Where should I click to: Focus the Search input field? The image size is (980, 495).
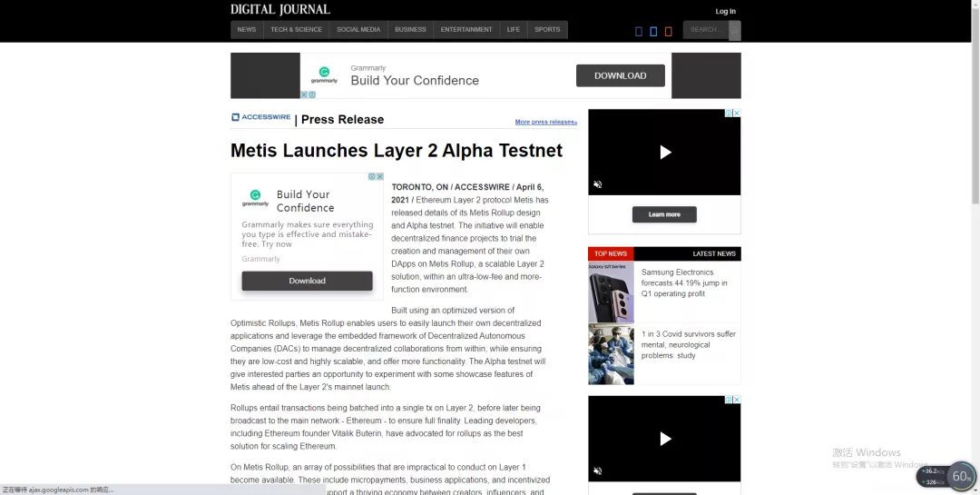point(706,30)
